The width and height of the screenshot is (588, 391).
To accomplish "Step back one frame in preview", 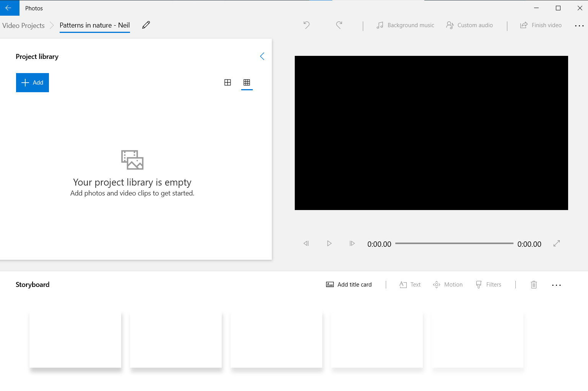I will click(x=306, y=243).
